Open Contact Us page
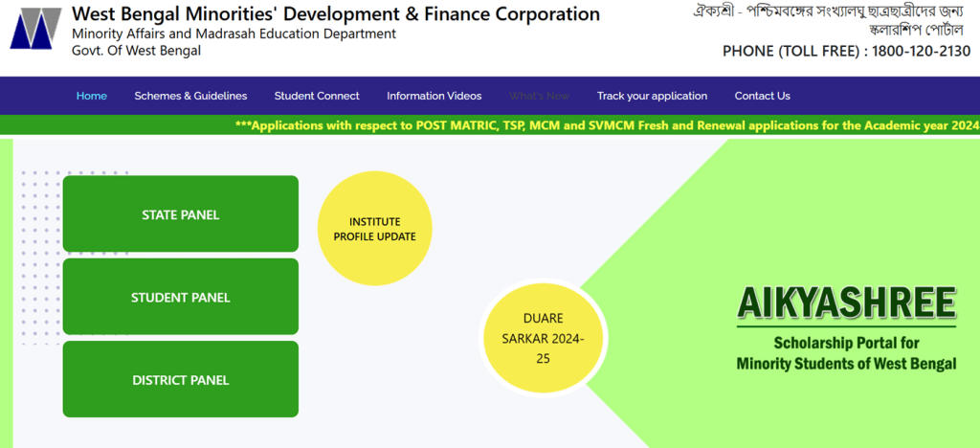The height and width of the screenshot is (448, 980). pos(763,97)
